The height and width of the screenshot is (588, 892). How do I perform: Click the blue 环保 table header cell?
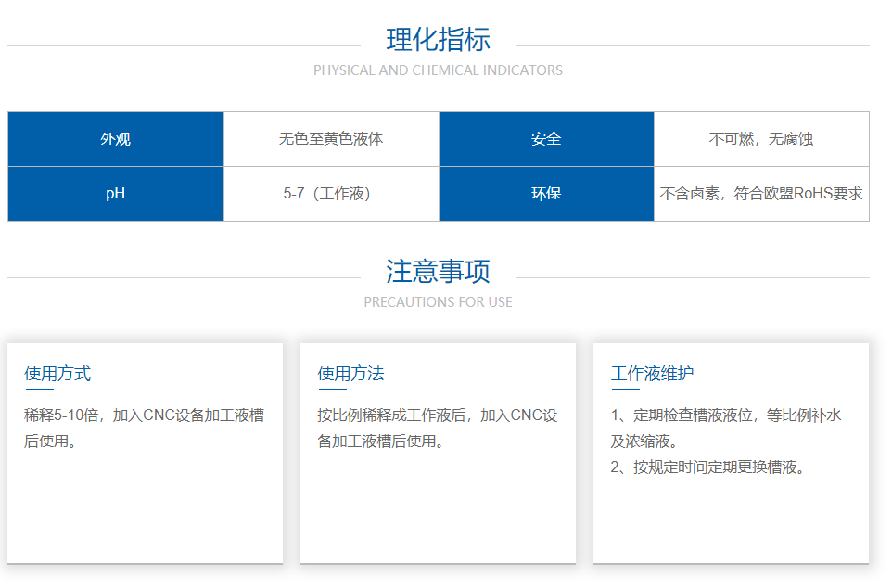click(x=546, y=194)
